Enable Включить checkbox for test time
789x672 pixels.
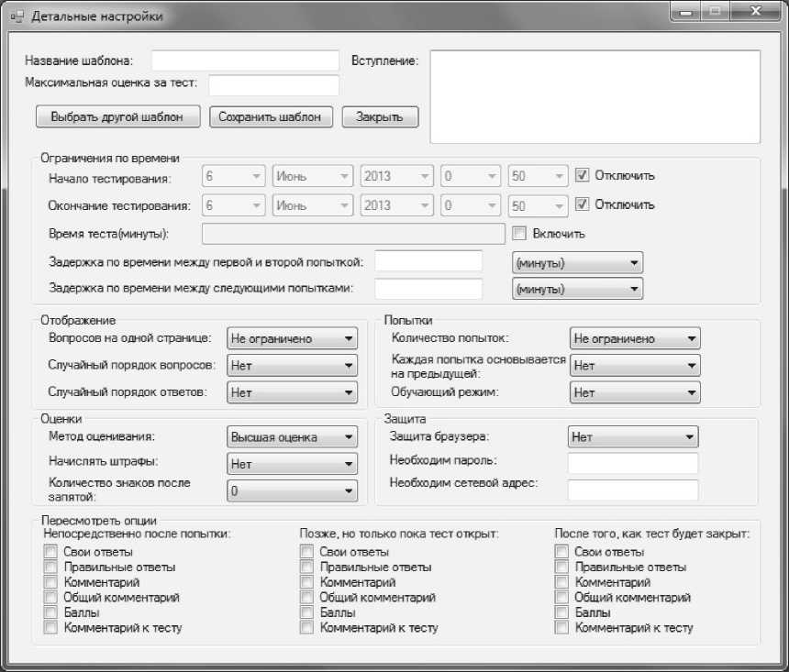click(518, 234)
